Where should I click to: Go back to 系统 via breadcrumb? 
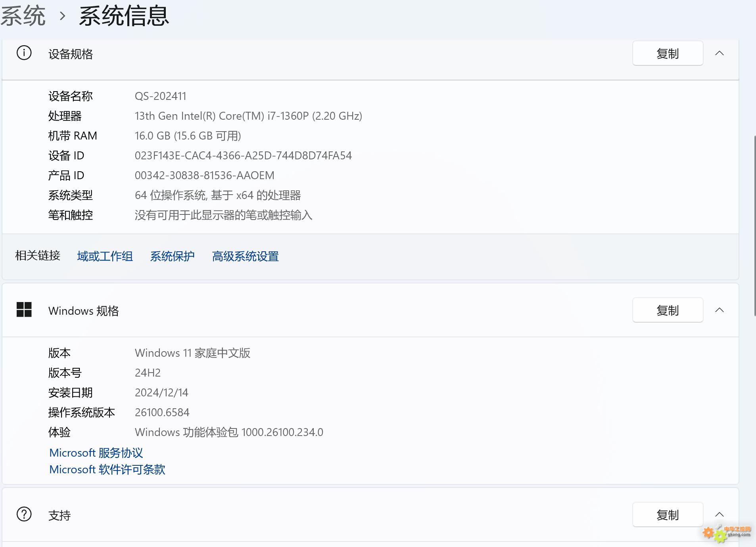pyautogui.click(x=23, y=16)
